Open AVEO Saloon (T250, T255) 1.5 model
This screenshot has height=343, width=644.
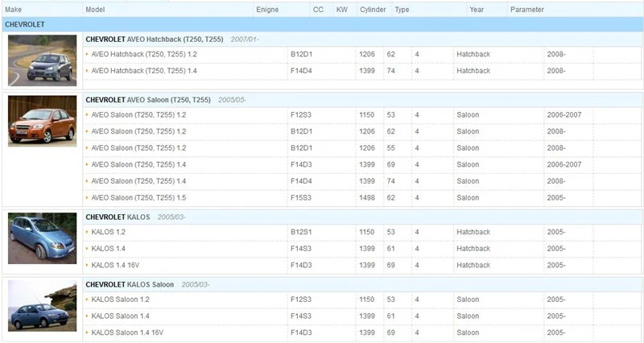(x=138, y=197)
